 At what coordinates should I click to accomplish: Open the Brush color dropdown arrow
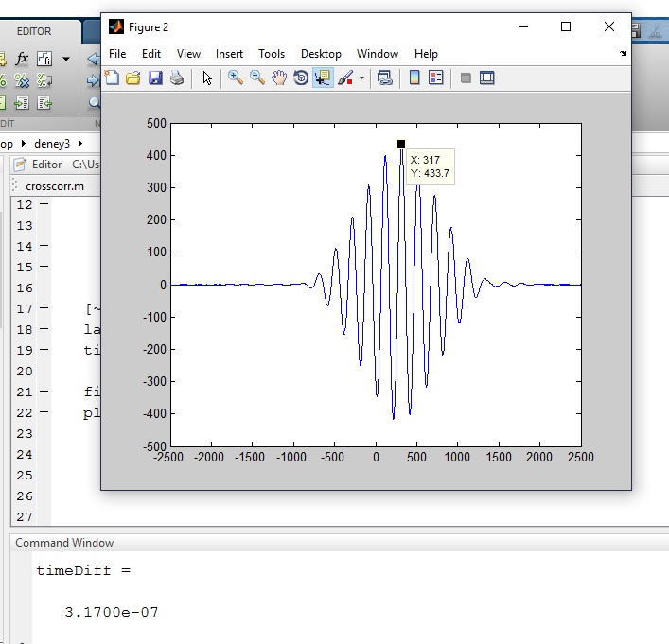point(361,78)
